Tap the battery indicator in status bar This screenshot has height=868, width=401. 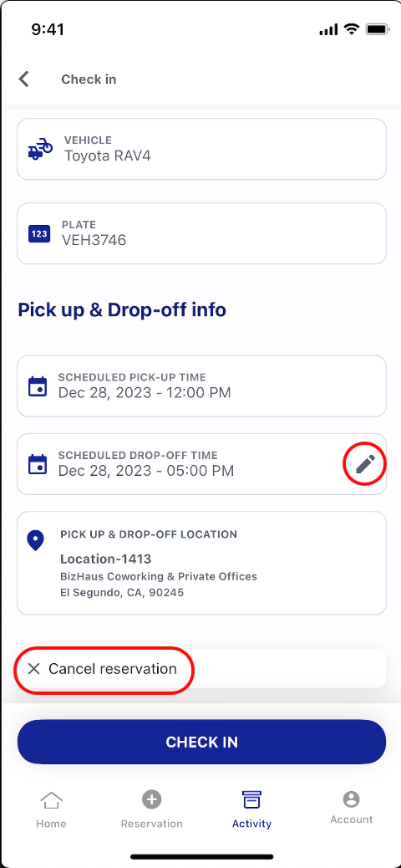point(378,29)
